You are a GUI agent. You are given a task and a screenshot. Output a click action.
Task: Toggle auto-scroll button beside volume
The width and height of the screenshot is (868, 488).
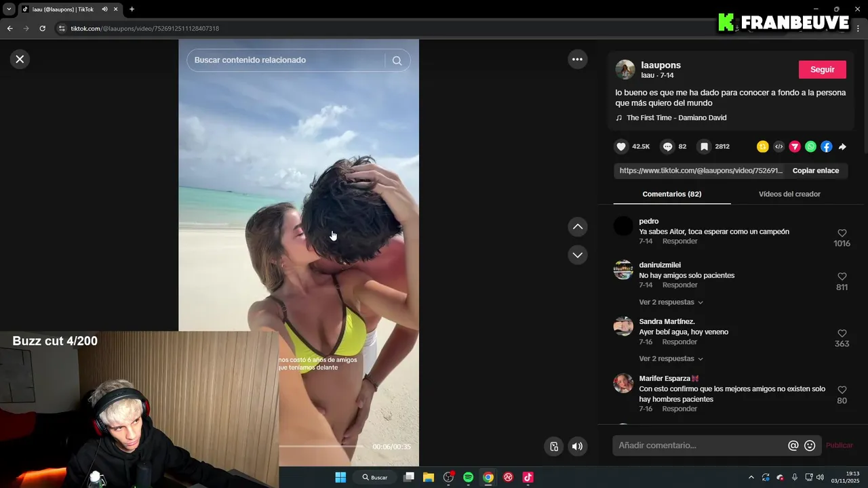(554, 446)
